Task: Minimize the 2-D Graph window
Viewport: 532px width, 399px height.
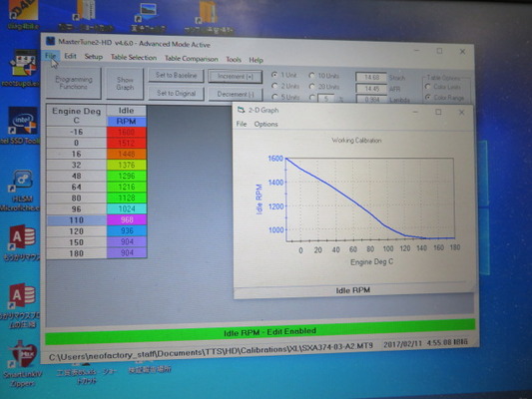Action: (x=415, y=112)
